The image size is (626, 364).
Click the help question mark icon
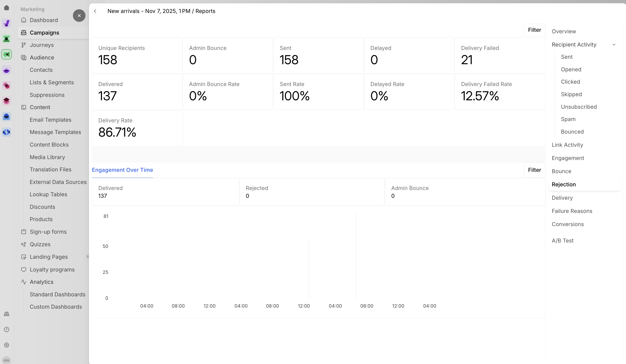pyautogui.click(x=7, y=329)
